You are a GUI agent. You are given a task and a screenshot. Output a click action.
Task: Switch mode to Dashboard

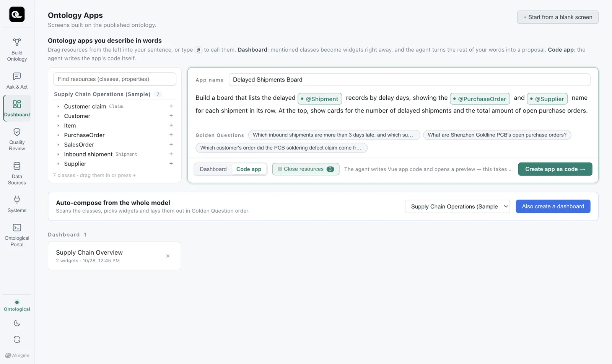(x=213, y=169)
